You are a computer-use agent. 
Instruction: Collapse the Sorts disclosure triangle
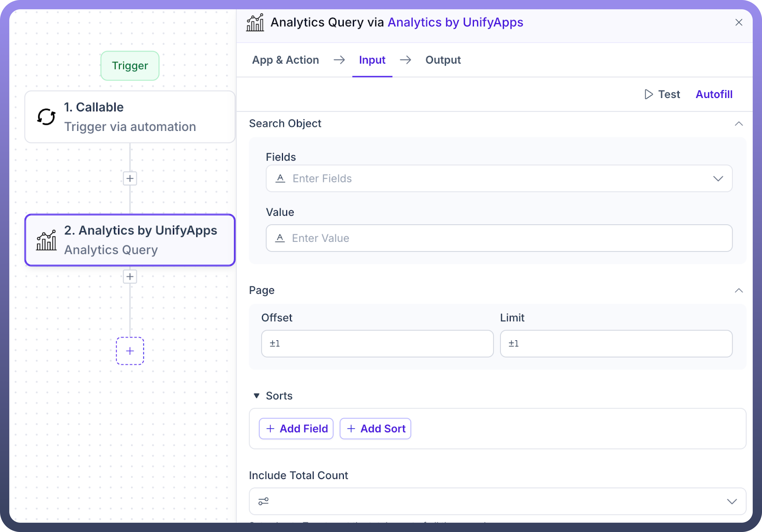tap(256, 396)
